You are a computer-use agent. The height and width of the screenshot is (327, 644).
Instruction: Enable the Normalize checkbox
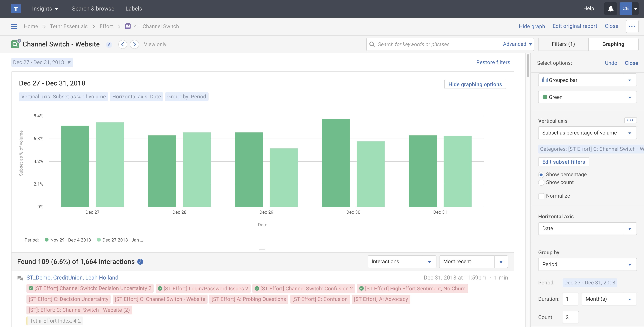click(541, 196)
